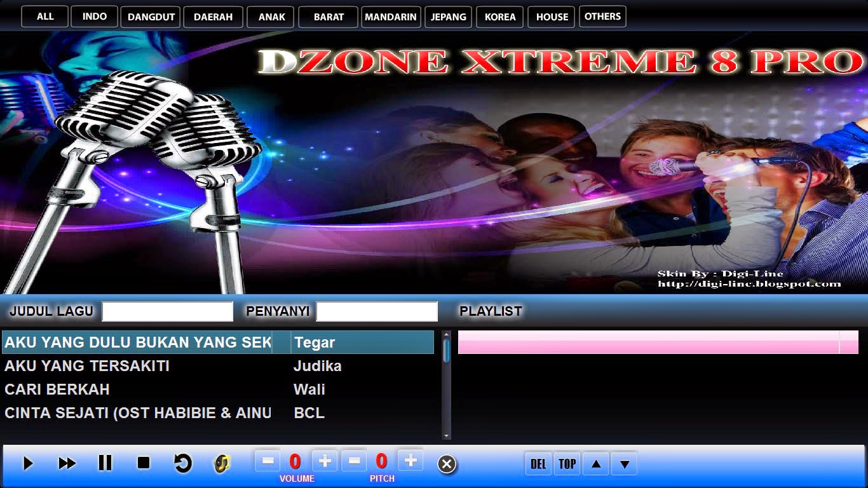Switch to the DANGDUT category tab
This screenshot has width=868, height=488.
tap(150, 17)
